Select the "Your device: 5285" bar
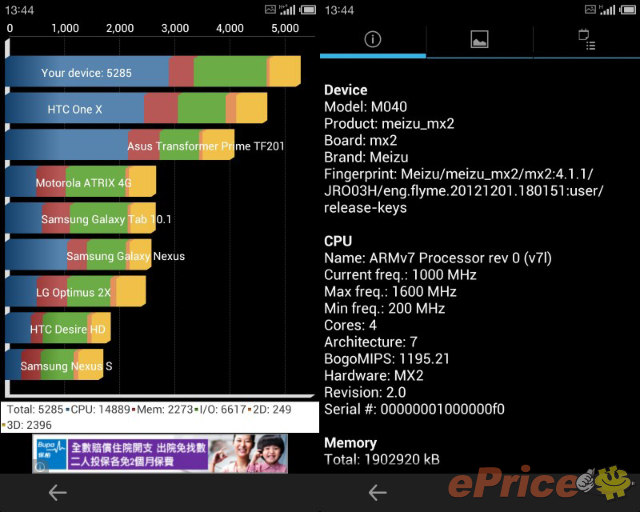This screenshot has height=512, width=640. [152, 72]
